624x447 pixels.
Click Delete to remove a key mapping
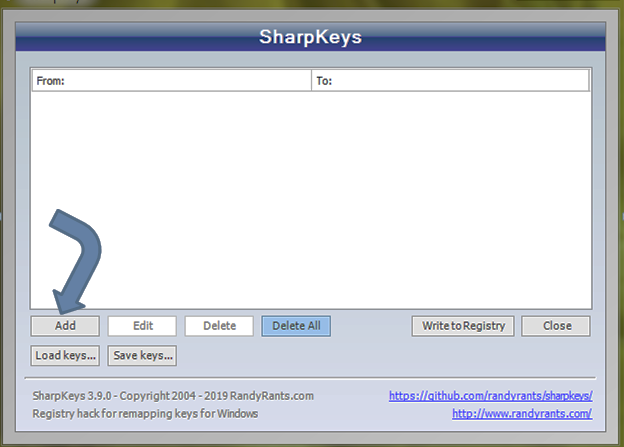coord(219,326)
